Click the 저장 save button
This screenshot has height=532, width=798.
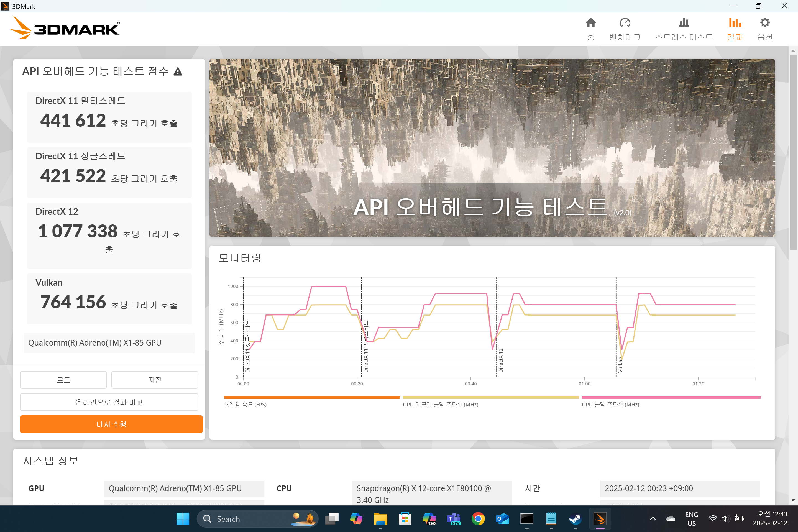tap(155, 380)
